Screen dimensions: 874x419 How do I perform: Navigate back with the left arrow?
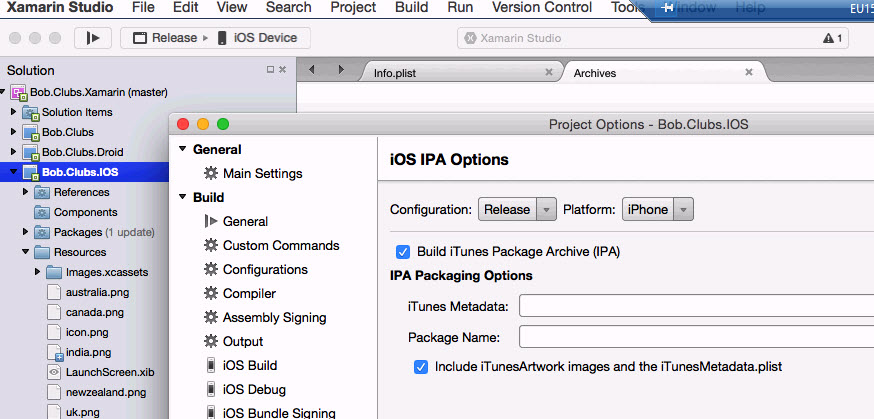tap(312, 70)
